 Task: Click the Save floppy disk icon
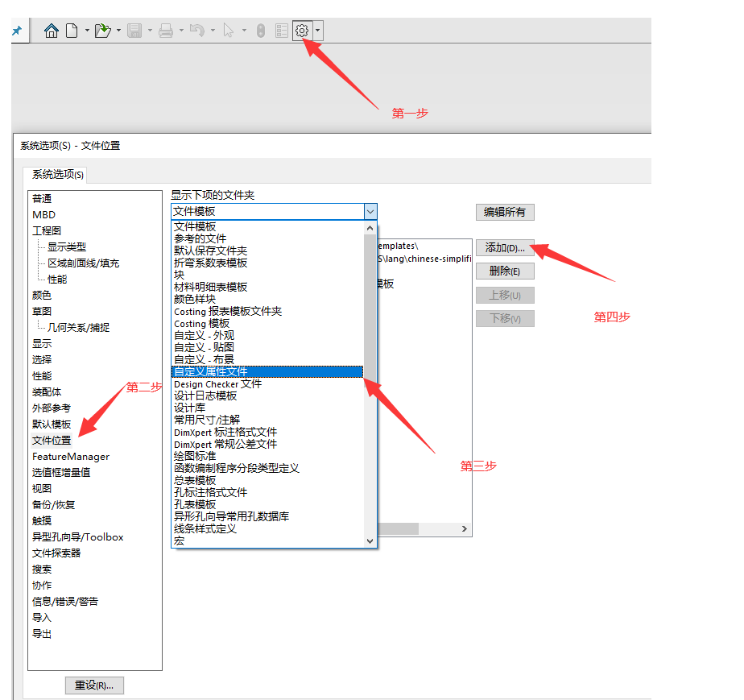click(134, 31)
